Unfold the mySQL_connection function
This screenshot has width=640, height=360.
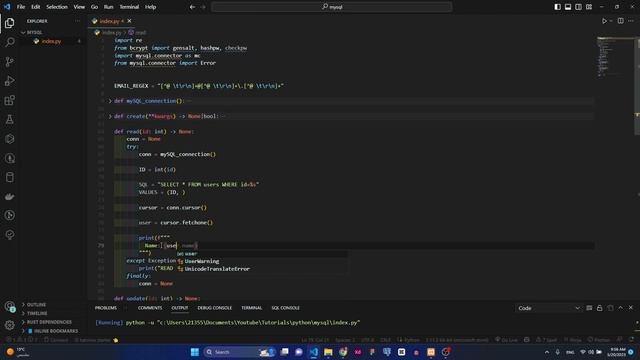[110, 101]
